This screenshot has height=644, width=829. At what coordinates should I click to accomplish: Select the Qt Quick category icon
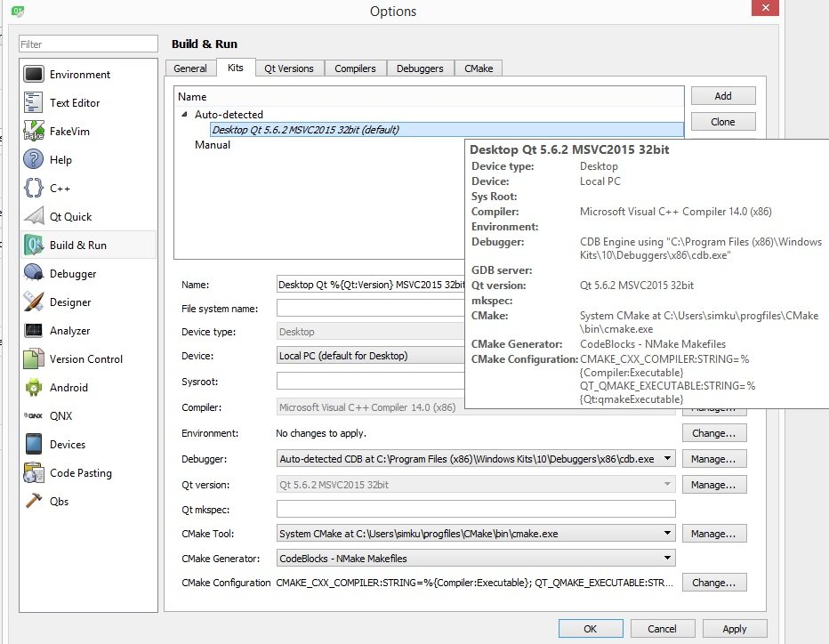(x=34, y=217)
